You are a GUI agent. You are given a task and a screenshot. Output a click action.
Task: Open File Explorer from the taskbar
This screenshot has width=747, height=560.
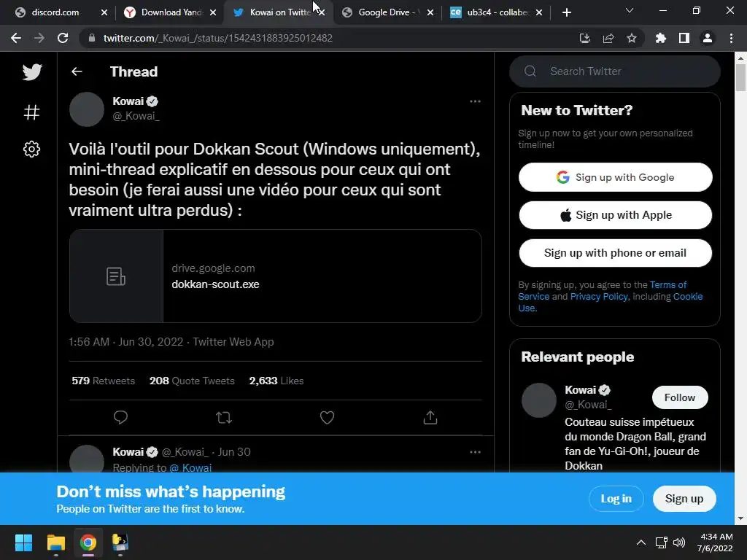pyautogui.click(x=55, y=542)
